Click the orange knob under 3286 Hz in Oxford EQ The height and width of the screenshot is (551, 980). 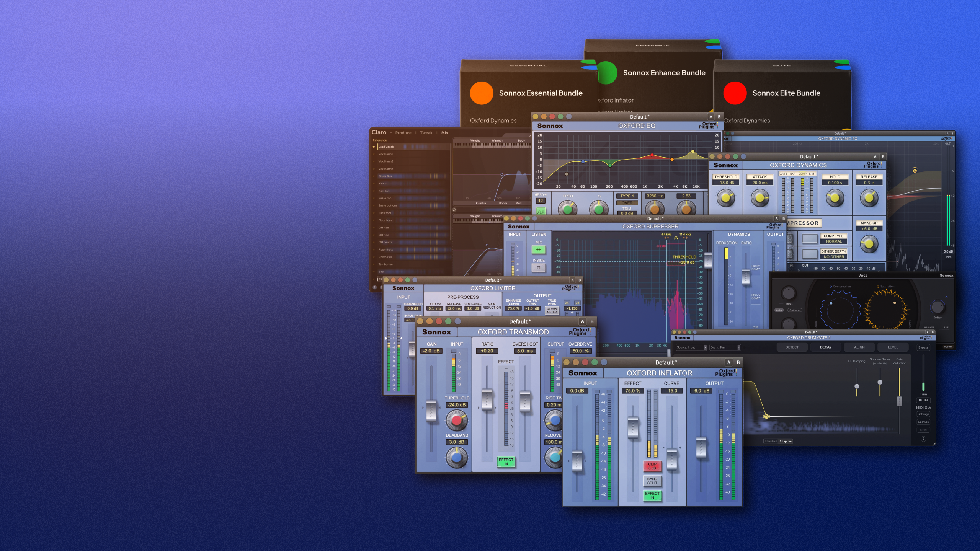pos(655,209)
